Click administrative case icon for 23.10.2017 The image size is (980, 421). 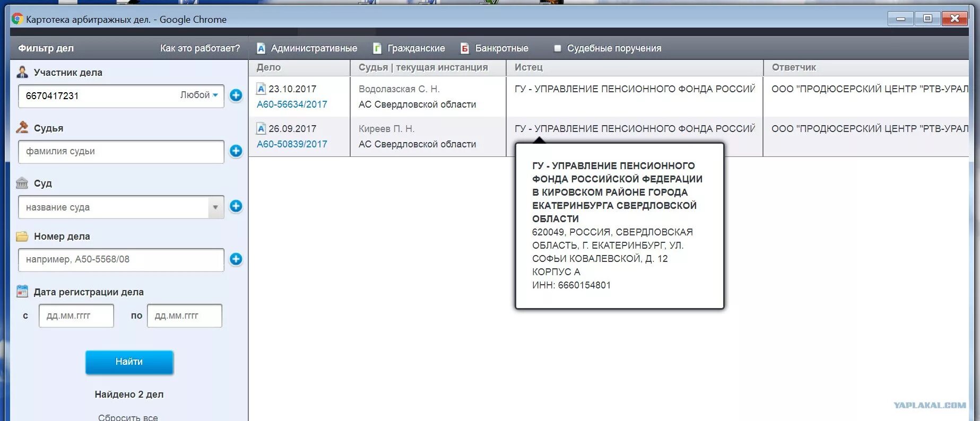pos(261,89)
